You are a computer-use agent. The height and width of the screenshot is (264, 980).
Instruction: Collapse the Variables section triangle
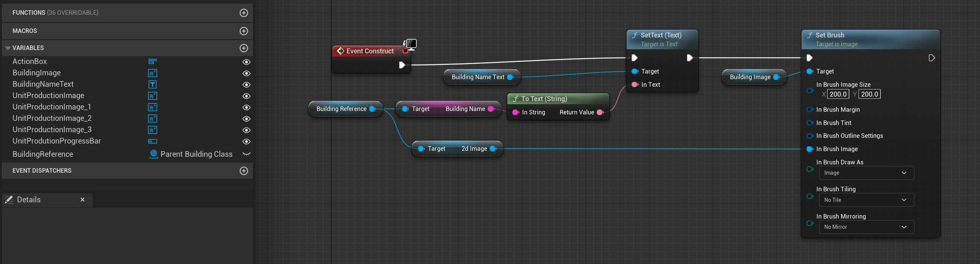pyautogui.click(x=8, y=48)
